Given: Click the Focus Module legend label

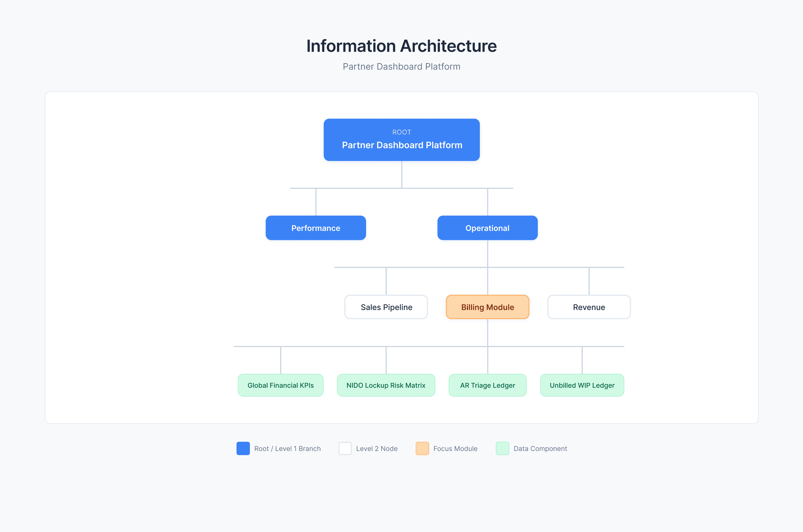Looking at the screenshot, I should pyautogui.click(x=455, y=449).
